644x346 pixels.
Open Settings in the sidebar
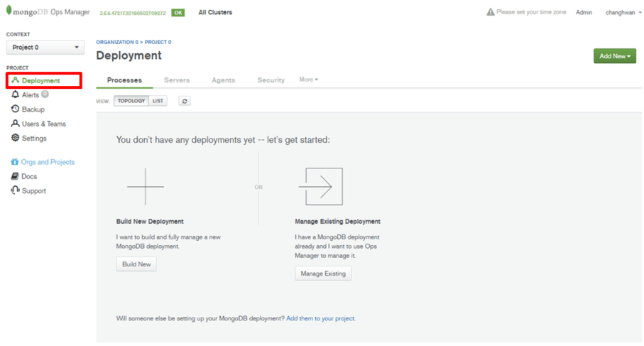click(x=34, y=138)
